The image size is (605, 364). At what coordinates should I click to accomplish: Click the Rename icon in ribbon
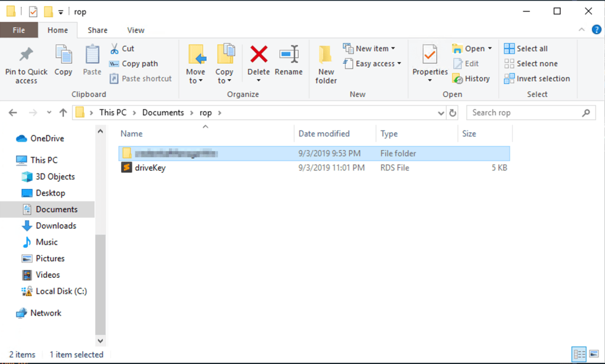pyautogui.click(x=288, y=54)
